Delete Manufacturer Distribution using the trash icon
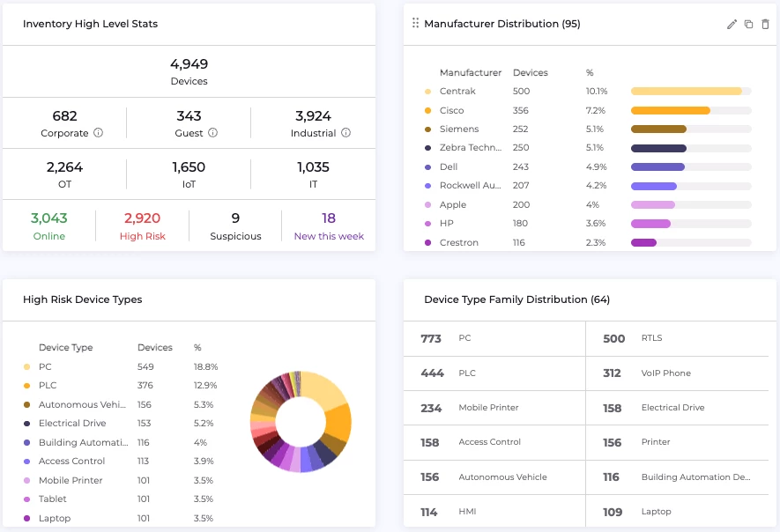 (x=764, y=24)
